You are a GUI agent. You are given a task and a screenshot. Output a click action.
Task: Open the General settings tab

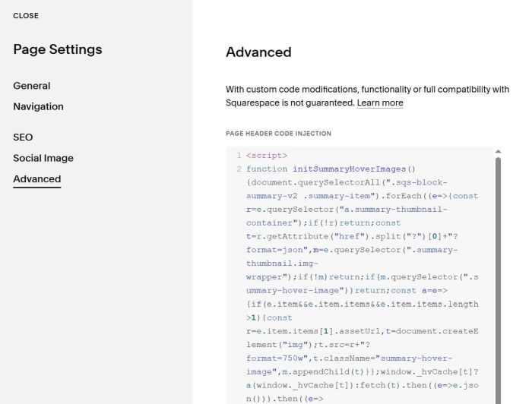[32, 86]
